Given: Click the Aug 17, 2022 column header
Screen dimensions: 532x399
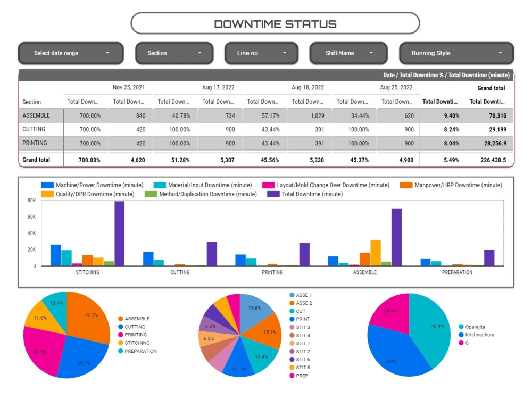Looking at the screenshot, I should [218, 88].
